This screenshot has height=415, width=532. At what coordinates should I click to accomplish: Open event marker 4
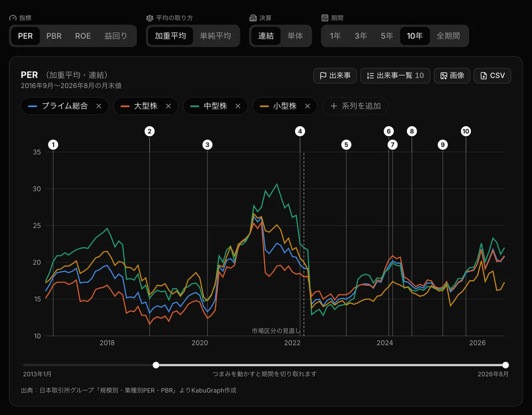coord(300,131)
